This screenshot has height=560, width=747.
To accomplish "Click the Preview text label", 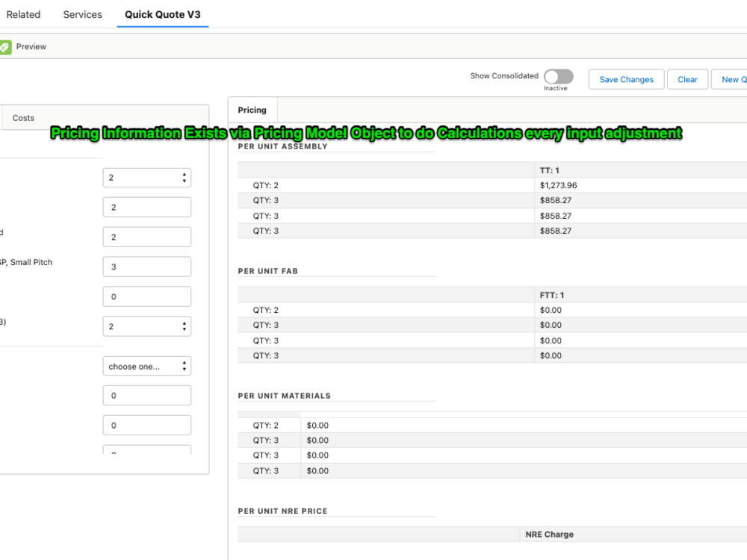I will click(31, 46).
